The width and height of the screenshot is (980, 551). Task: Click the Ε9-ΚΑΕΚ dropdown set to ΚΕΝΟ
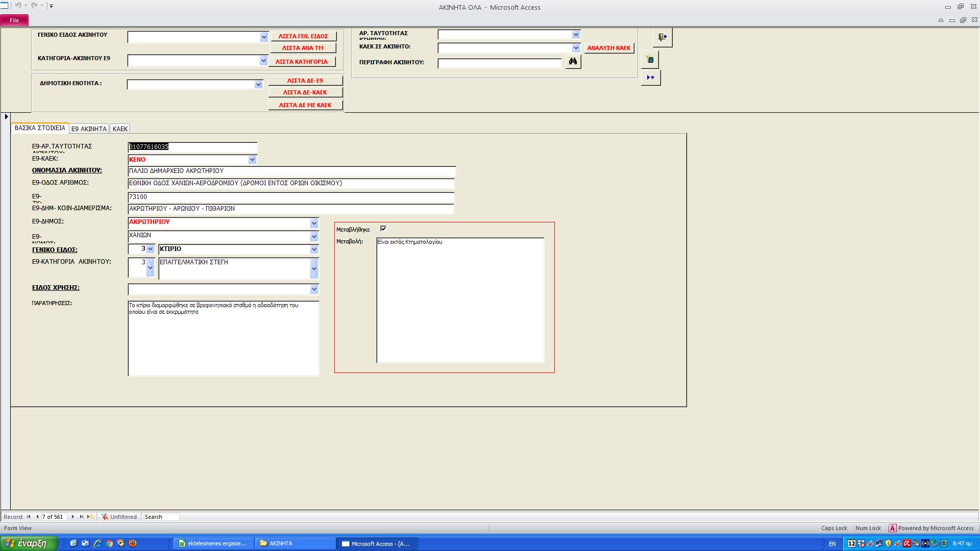pyautogui.click(x=190, y=160)
